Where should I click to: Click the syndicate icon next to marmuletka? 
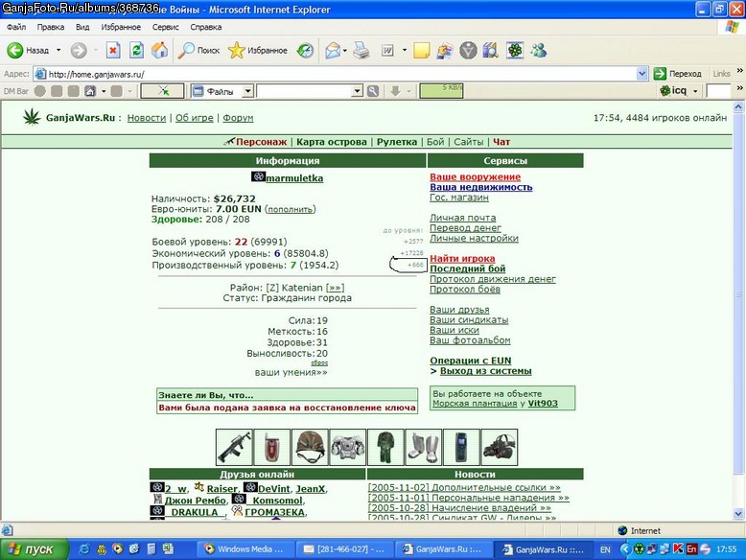point(258,176)
